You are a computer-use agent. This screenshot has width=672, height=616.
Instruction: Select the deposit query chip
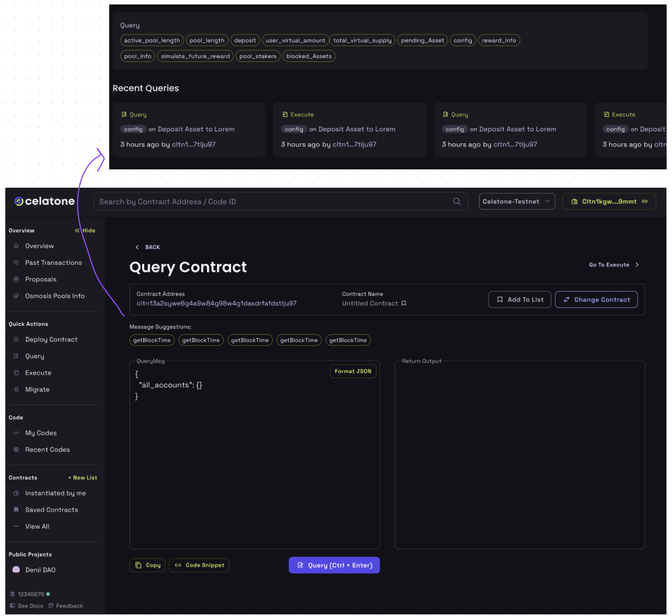pos(245,40)
